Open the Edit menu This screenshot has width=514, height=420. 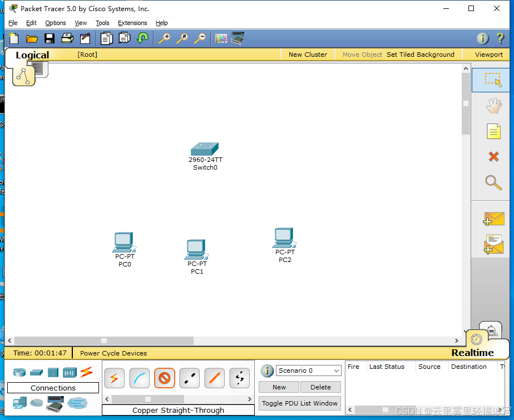tap(31, 23)
